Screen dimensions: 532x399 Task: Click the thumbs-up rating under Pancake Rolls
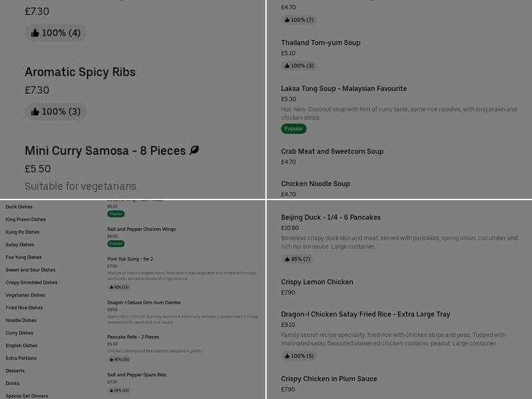[119, 359]
